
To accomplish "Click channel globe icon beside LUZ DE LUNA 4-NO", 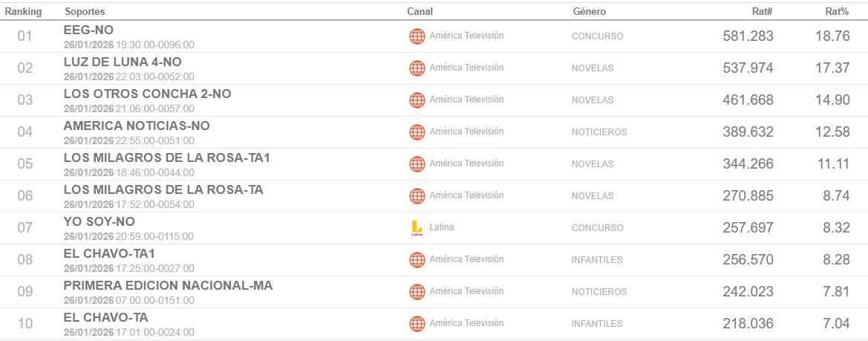I will pyautogui.click(x=417, y=68).
